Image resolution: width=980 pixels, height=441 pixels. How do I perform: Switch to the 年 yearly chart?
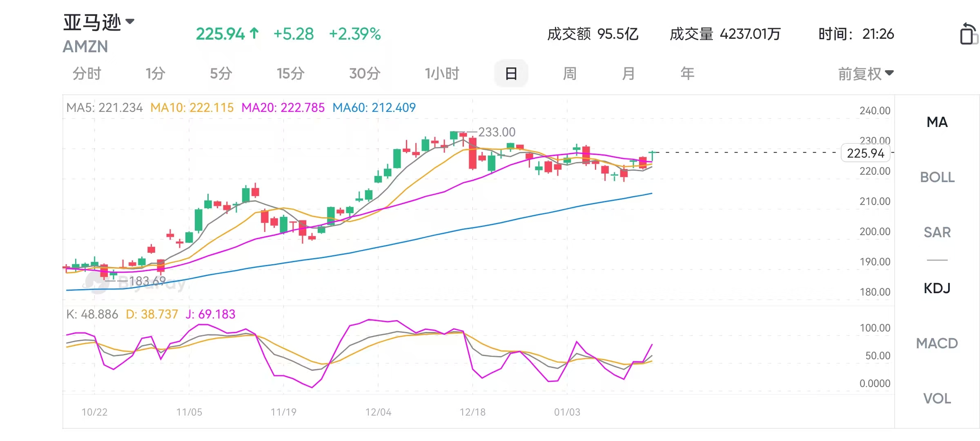click(687, 74)
